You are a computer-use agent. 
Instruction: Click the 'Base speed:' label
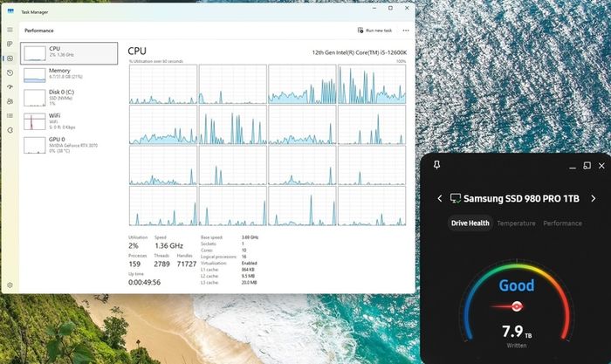click(211, 237)
